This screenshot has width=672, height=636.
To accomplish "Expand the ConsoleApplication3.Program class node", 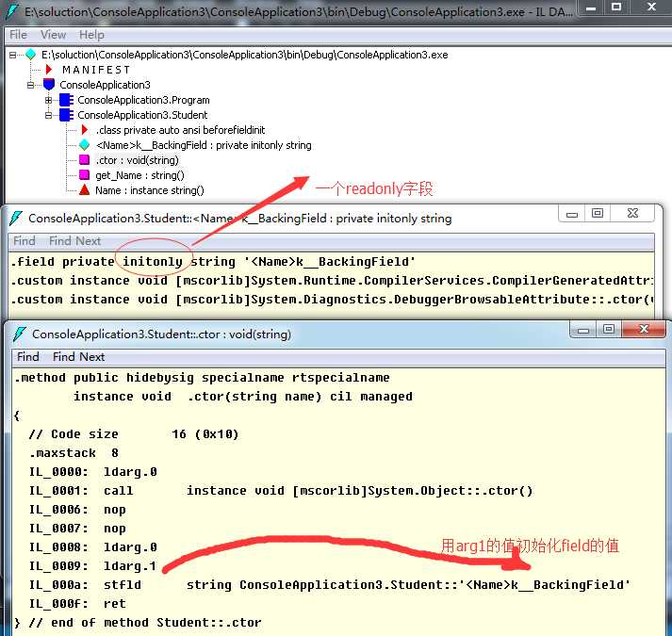I will [48, 100].
